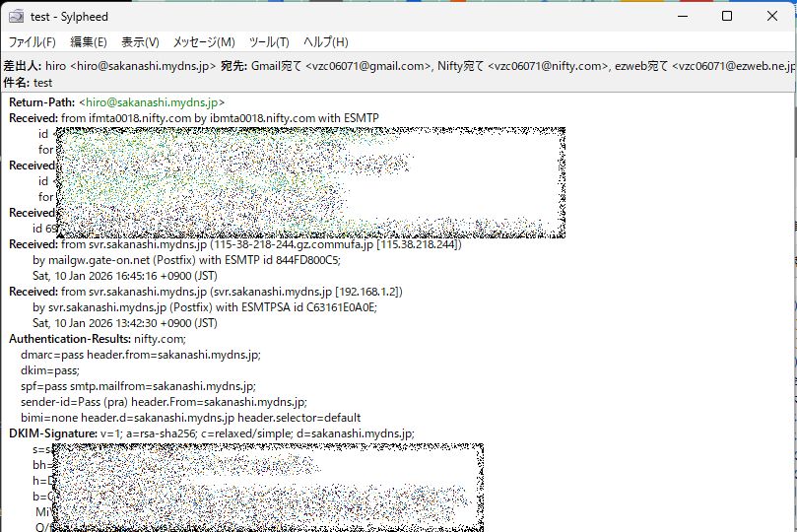
Task: Open the メッセージ(M) menu
Action: pos(204,42)
